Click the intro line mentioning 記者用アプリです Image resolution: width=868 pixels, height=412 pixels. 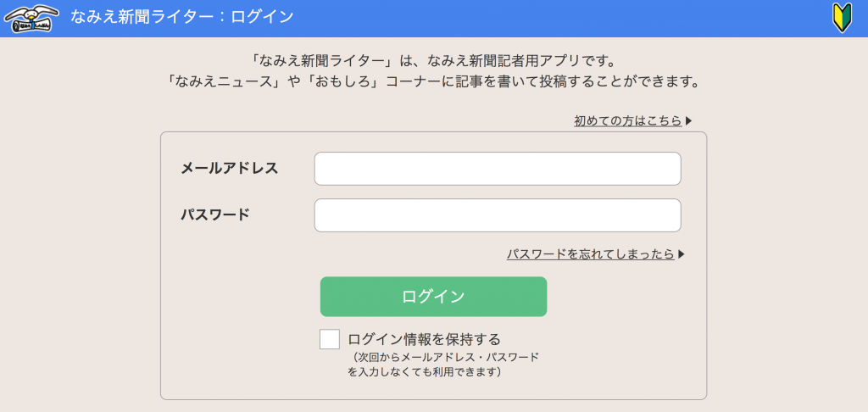click(431, 59)
